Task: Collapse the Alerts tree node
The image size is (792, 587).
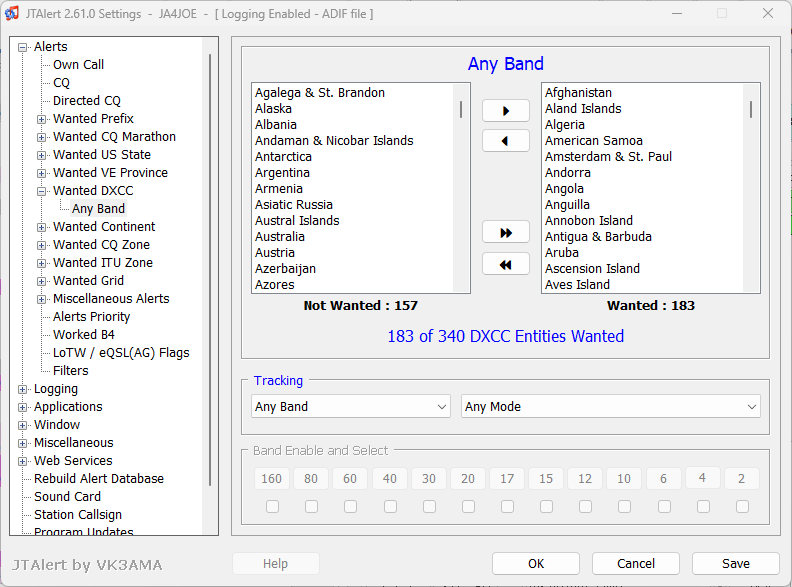Action: (x=22, y=47)
